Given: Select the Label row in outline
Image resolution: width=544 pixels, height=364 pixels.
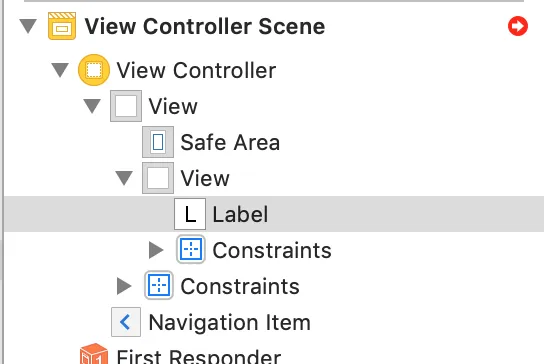Looking at the screenshot, I should tap(274, 214).
